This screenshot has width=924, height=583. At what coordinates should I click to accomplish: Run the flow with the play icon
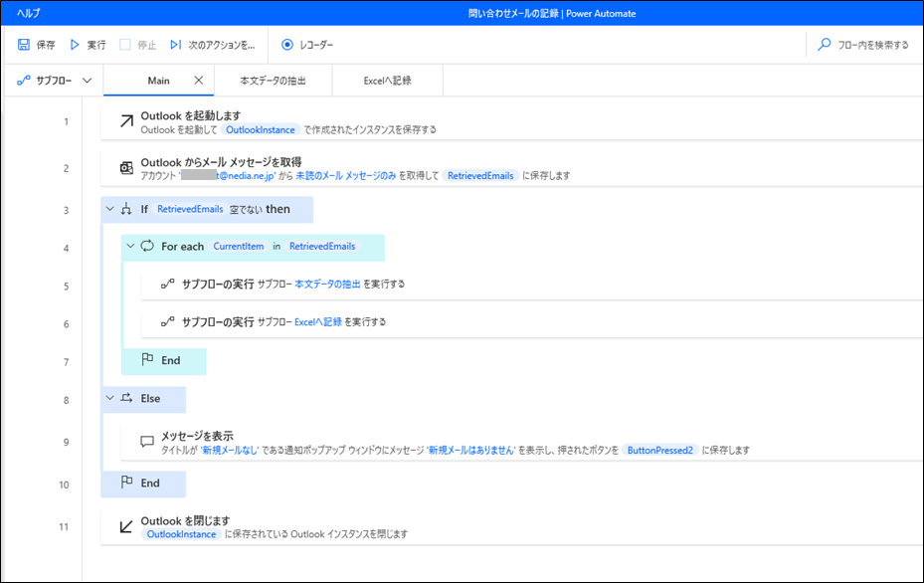click(75, 45)
